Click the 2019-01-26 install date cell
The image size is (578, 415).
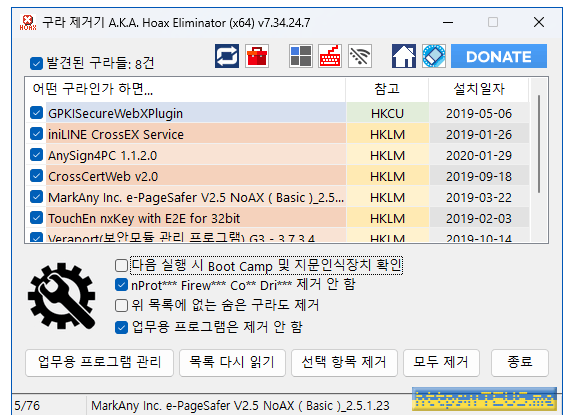[x=479, y=135]
